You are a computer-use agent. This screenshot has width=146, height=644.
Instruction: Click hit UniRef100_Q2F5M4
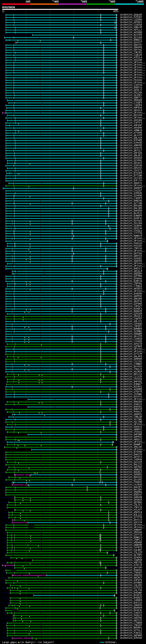click(131, 276)
